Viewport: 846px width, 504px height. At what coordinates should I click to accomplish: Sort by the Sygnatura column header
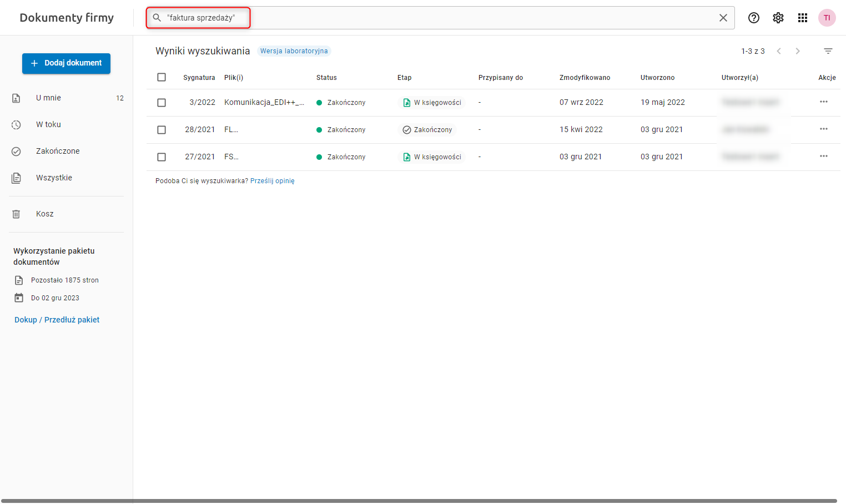click(199, 78)
